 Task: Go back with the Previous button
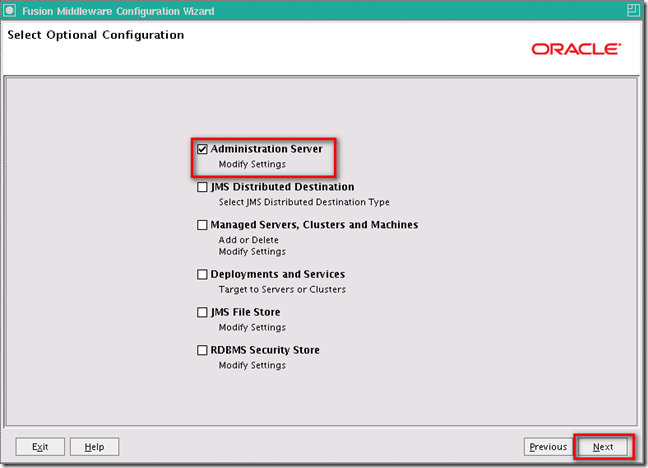pos(548,447)
